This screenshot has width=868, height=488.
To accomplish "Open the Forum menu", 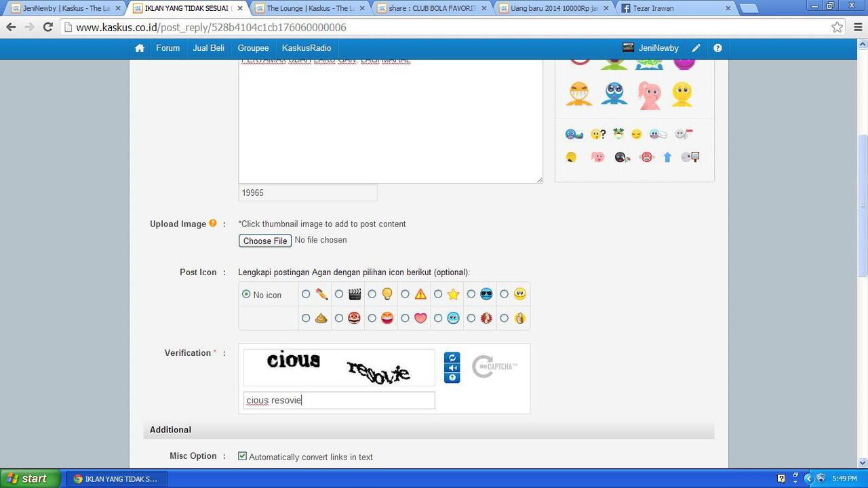I will [167, 48].
